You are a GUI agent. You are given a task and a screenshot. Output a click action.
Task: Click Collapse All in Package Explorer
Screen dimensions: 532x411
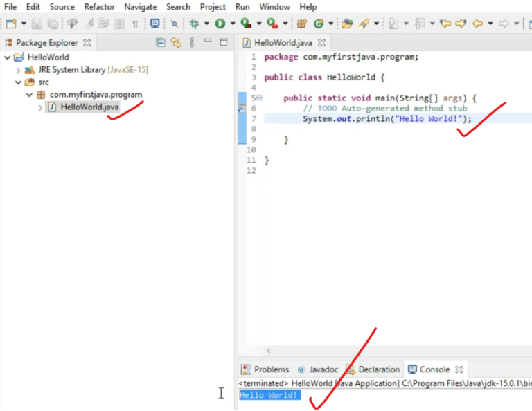160,42
